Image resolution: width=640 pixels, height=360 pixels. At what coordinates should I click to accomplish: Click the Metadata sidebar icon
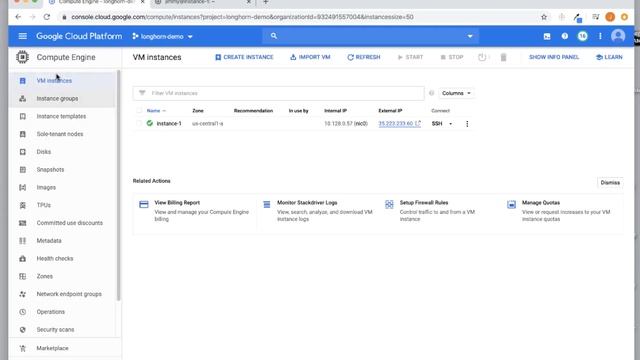pos(22,241)
